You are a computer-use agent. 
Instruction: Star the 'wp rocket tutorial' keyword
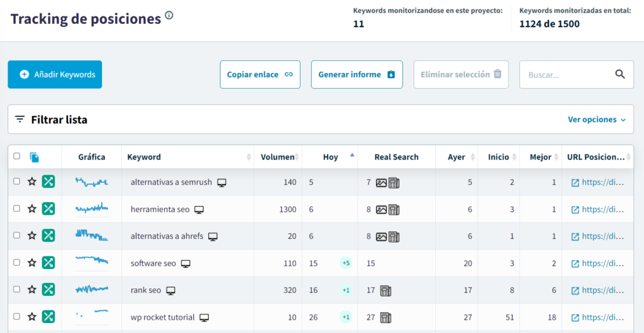pyautogui.click(x=32, y=317)
